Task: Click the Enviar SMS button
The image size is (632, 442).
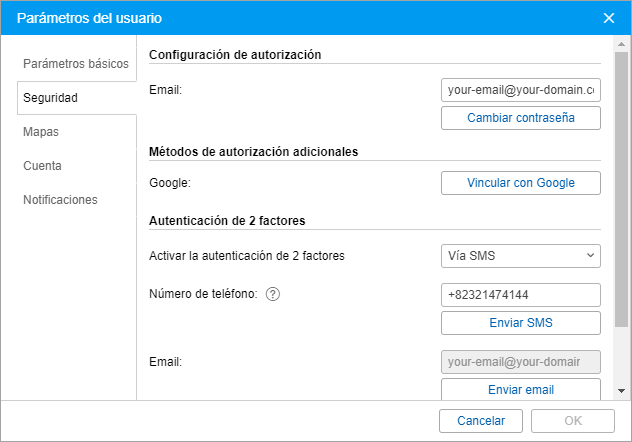Action: [520, 322]
